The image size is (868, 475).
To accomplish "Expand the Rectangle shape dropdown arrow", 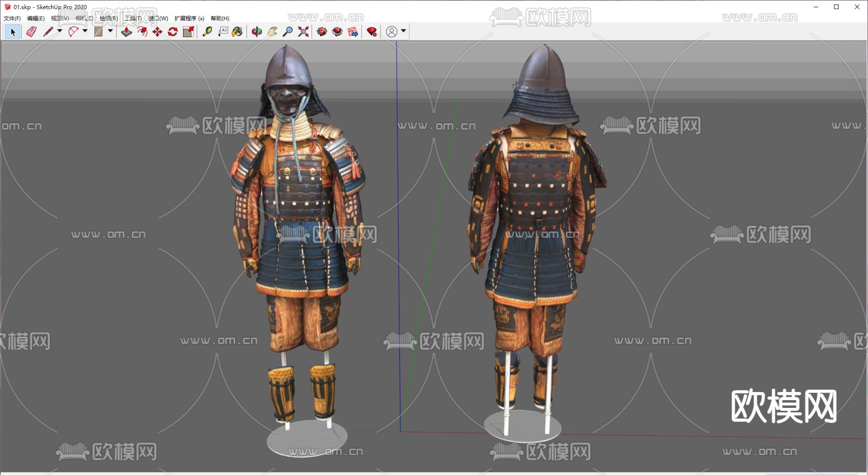I will 110,31.
